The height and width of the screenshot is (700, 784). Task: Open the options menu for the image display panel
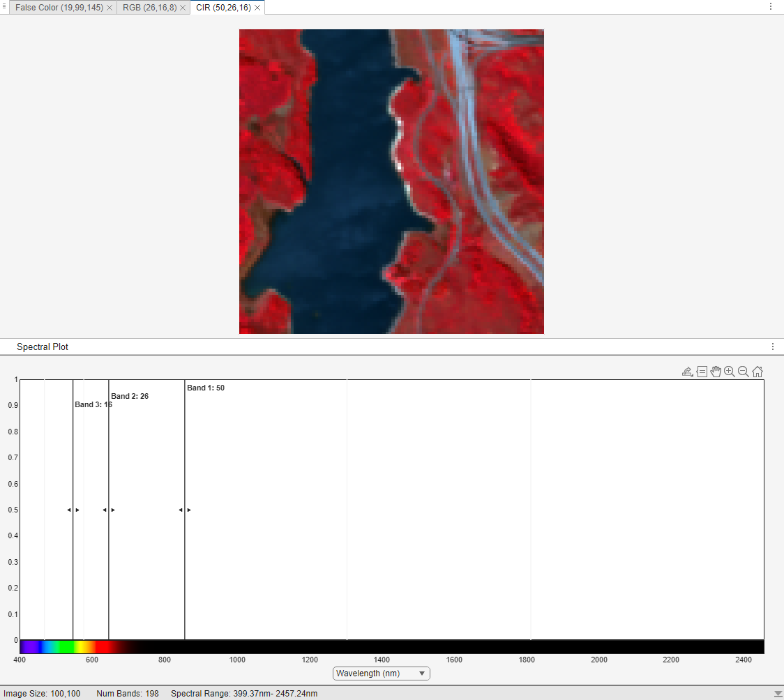(x=771, y=6)
